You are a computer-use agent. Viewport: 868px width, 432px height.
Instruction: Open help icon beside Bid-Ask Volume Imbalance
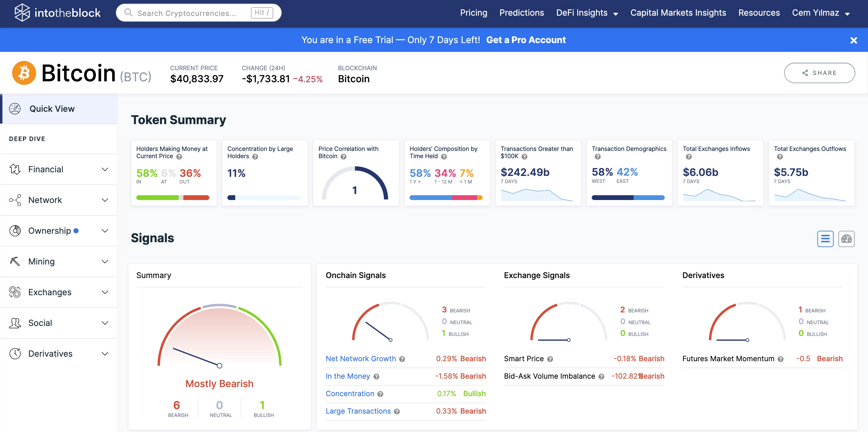pyautogui.click(x=601, y=377)
